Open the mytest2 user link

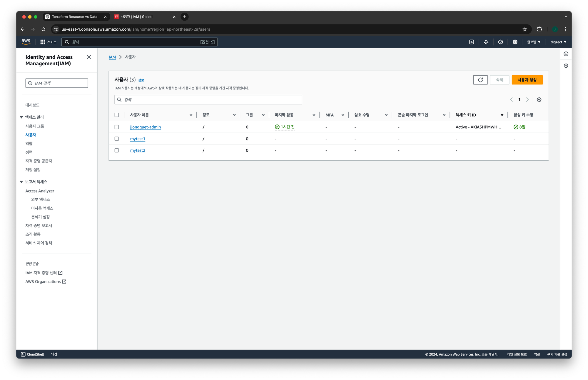pyautogui.click(x=138, y=150)
